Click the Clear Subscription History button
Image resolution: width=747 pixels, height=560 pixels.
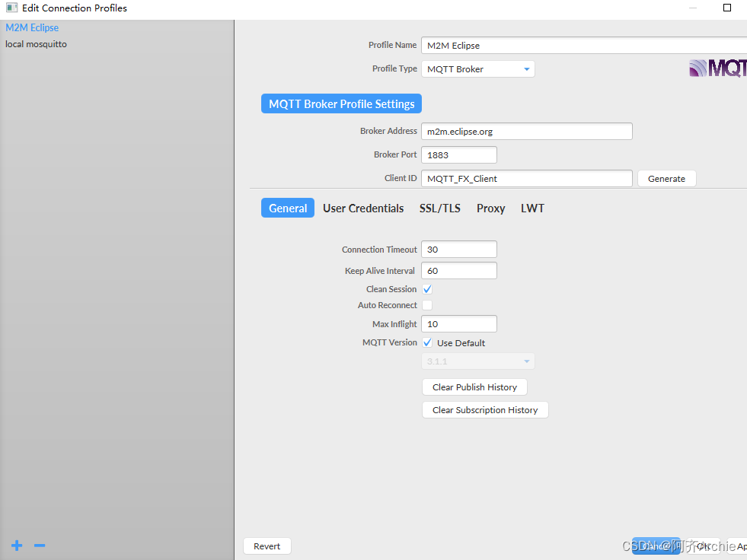click(485, 410)
